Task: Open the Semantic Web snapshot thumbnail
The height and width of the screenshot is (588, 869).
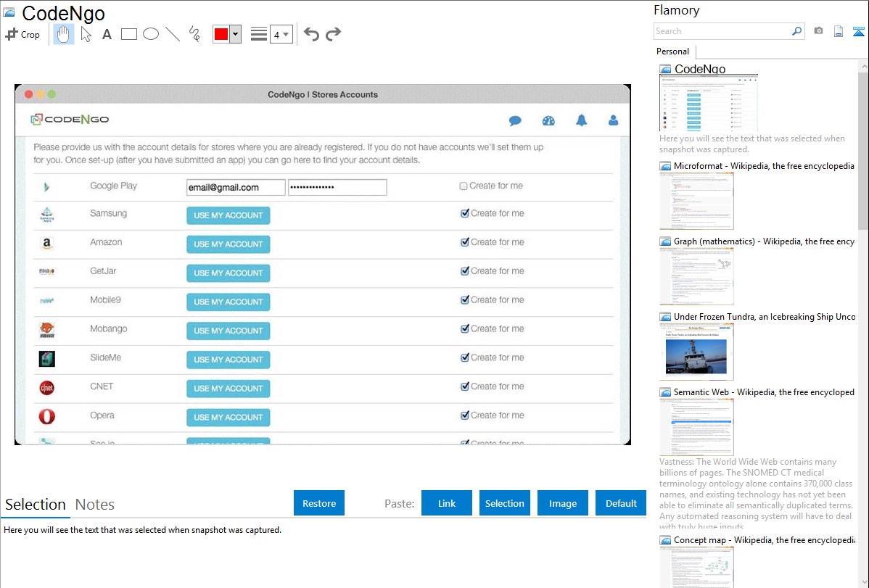Action: click(696, 427)
